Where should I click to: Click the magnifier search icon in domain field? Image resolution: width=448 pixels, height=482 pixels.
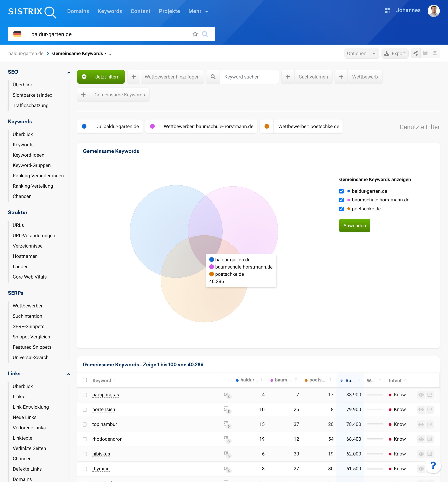(x=205, y=34)
